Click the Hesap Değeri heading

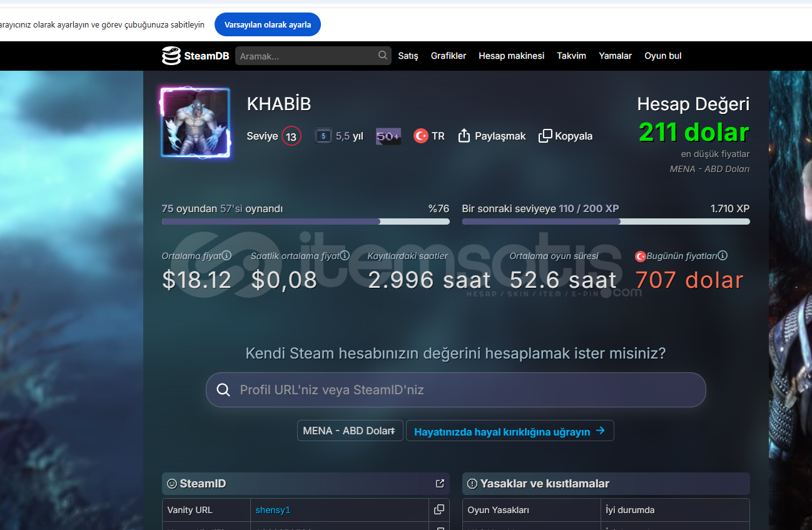click(x=693, y=104)
